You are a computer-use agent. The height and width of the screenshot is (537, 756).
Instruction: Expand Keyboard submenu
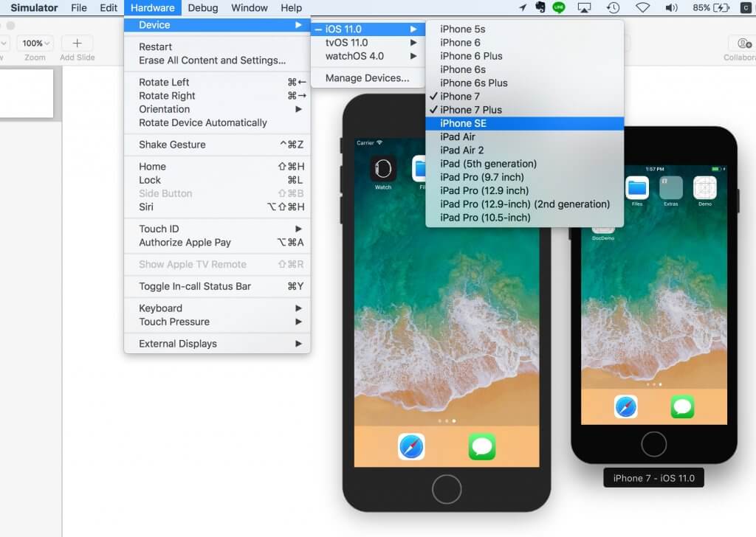217,308
